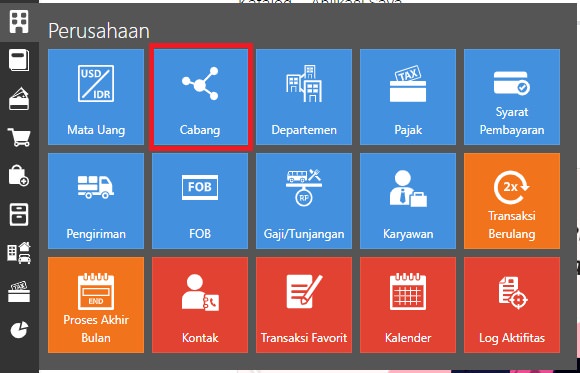
Task: Open the Mata Uang tile
Action: pos(96,97)
